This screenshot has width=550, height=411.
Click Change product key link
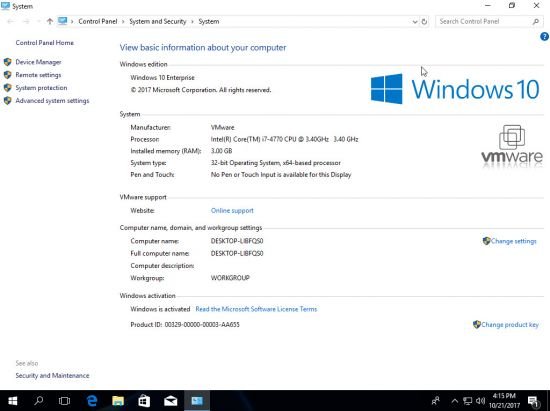click(x=510, y=325)
